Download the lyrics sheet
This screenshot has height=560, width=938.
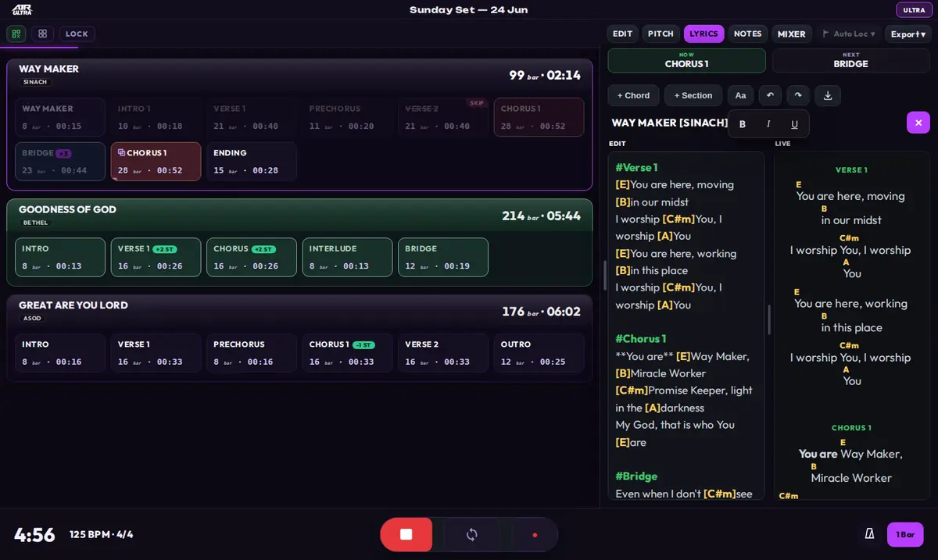tap(828, 95)
